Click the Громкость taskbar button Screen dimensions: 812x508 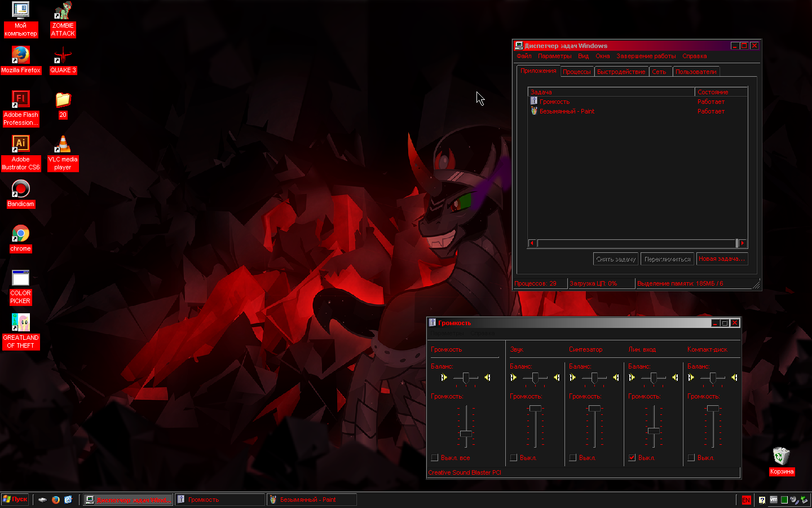(219, 500)
